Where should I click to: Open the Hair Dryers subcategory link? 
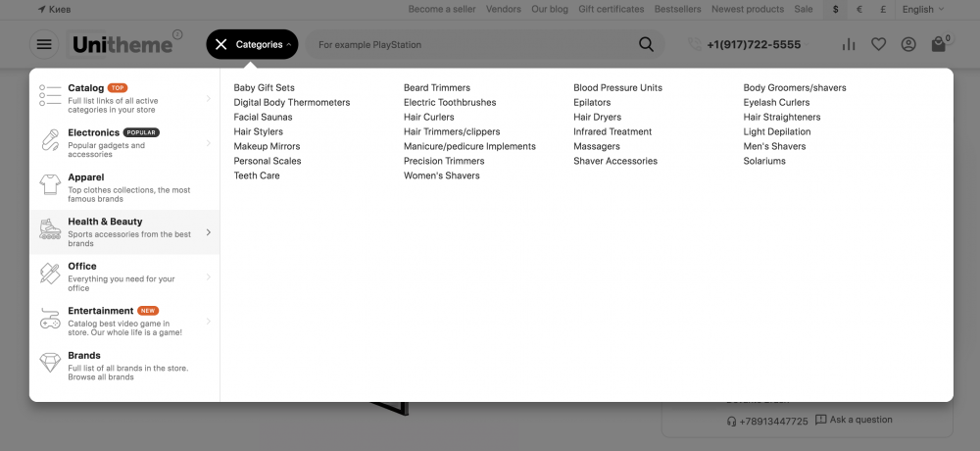(597, 117)
